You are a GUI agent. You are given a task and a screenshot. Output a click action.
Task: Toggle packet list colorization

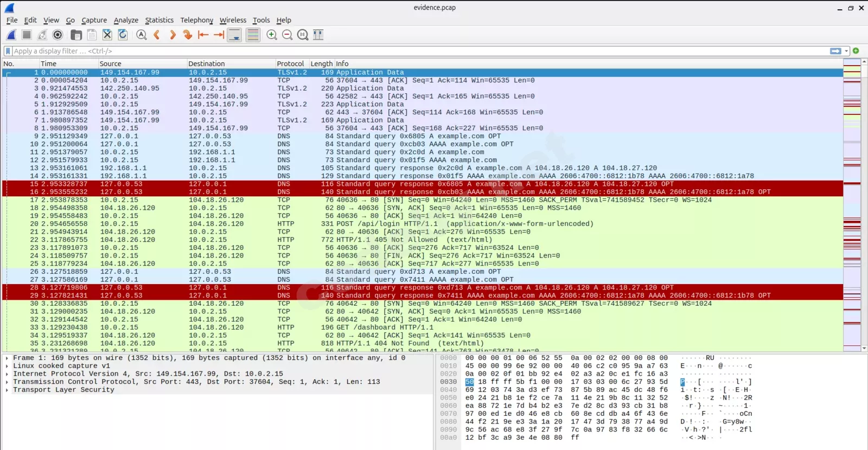tap(252, 35)
